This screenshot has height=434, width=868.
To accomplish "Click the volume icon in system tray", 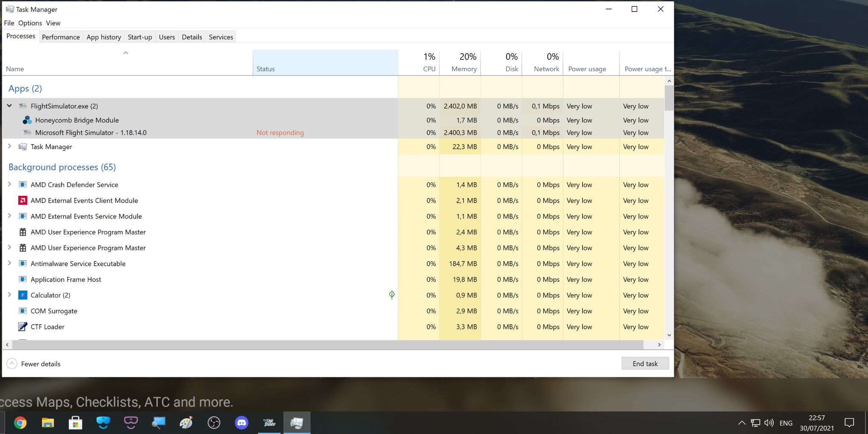I will 768,423.
